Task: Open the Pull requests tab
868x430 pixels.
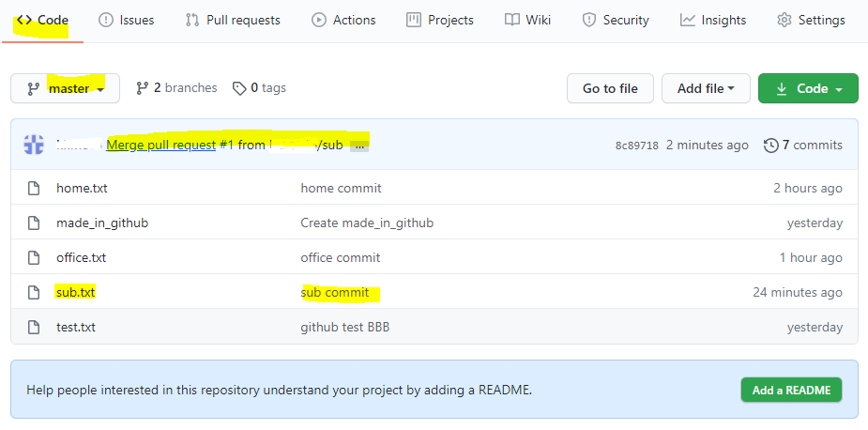Action: (x=233, y=21)
